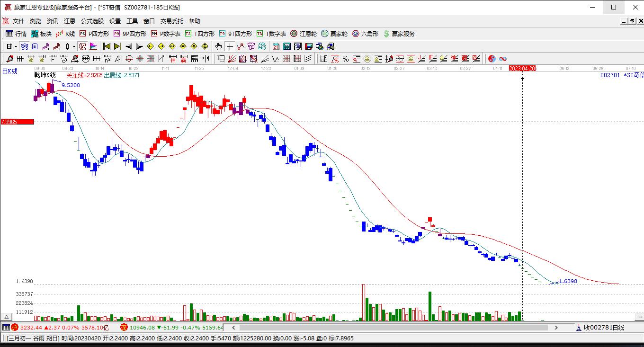The image size is (644, 347).
Task: Click the yellow diamond four-way arrows icon
Action: [205, 46]
